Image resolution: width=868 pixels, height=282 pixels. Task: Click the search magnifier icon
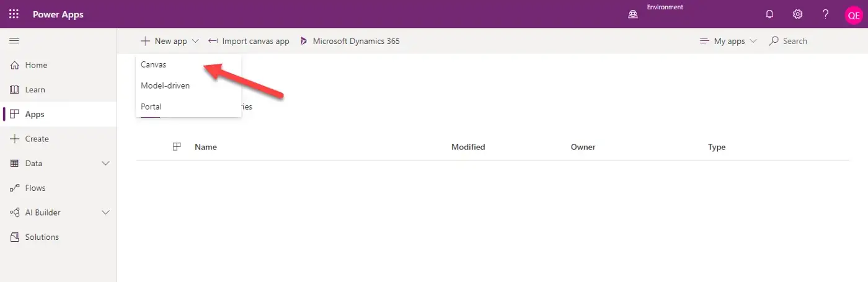tap(774, 41)
